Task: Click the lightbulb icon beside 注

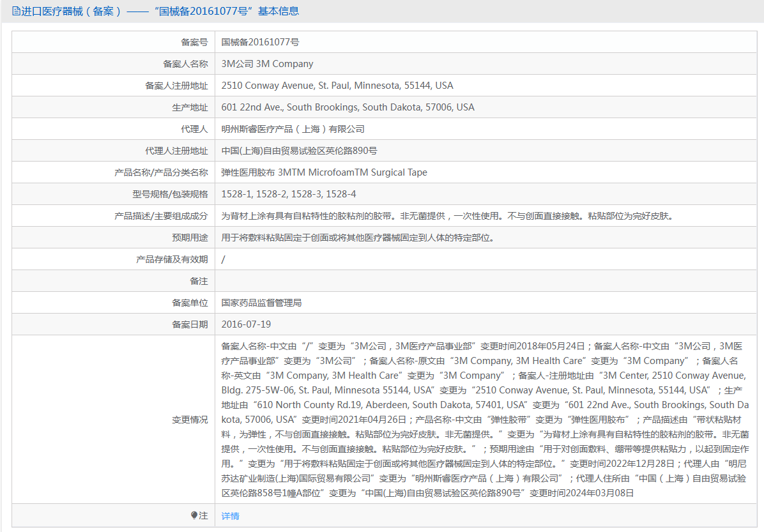Action: point(194,515)
